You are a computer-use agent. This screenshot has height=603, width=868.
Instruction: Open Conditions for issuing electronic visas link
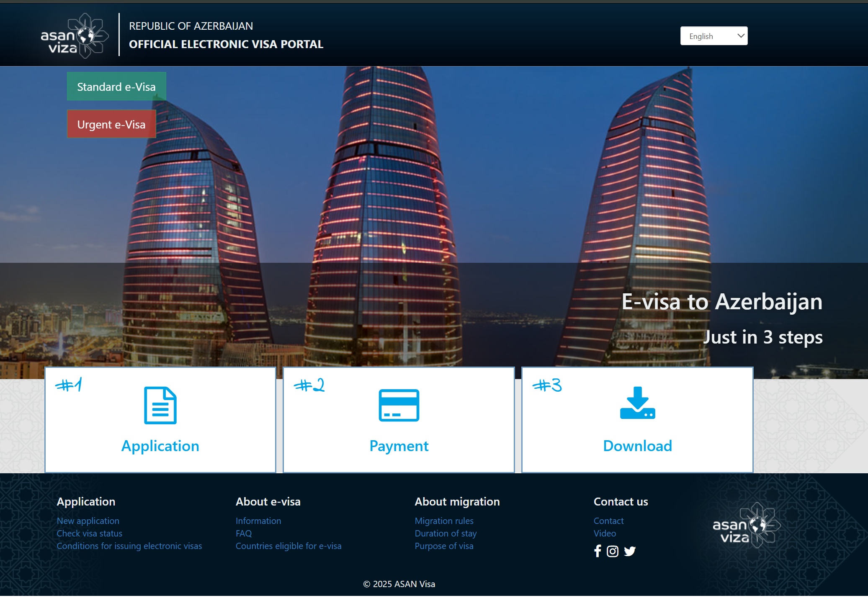(x=129, y=546)
